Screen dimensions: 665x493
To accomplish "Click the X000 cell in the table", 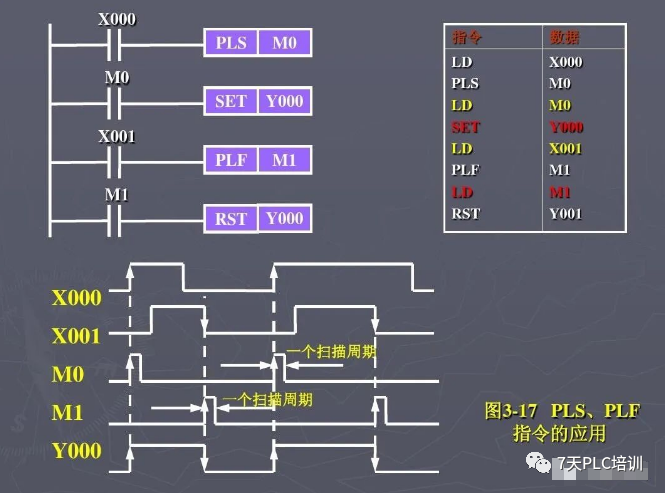I will pos(566,62).
